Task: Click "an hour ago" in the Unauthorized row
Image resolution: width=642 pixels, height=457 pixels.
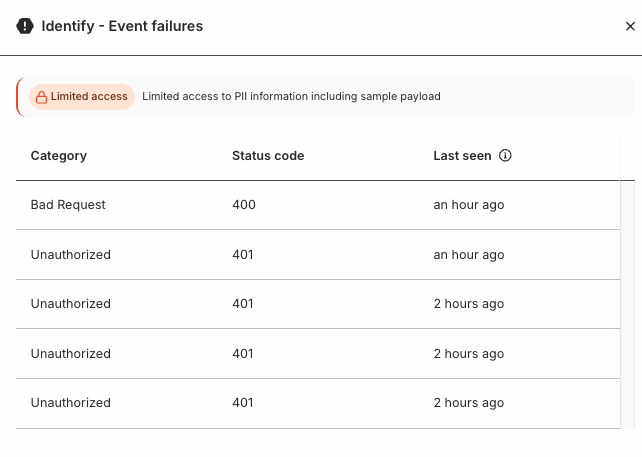Action: 468,255
